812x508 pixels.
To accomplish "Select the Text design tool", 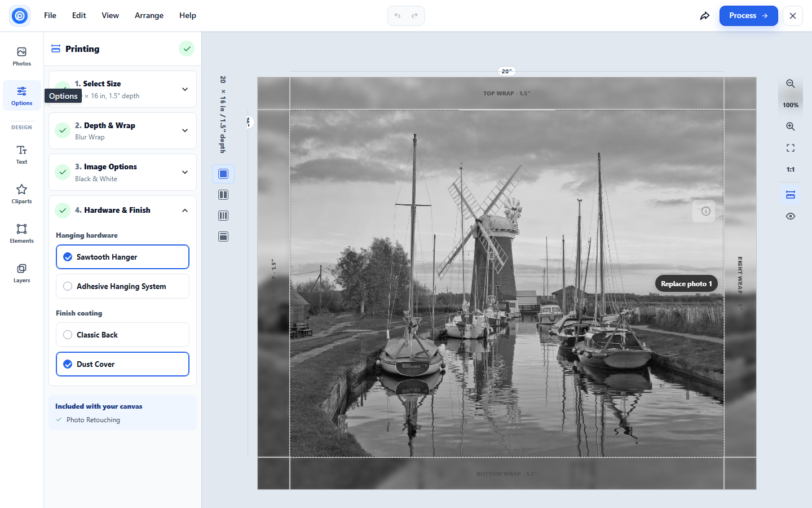I will pos(21,155).
